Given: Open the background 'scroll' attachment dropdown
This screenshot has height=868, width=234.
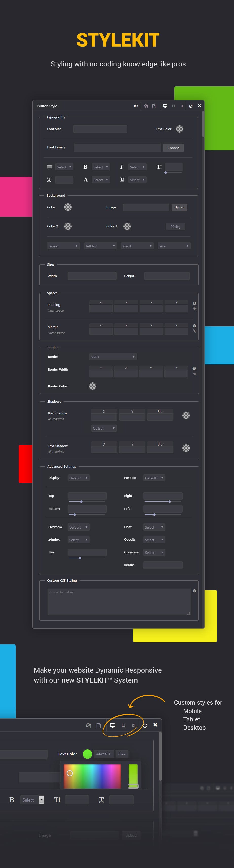Looking at the screenshot, I should coord(137,246).
